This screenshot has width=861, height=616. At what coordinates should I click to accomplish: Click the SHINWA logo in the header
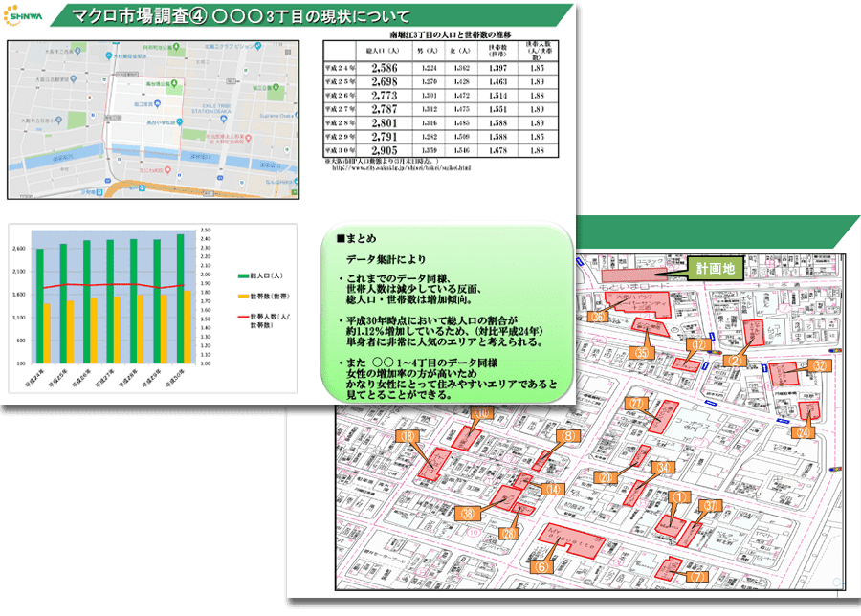point(28,18)
